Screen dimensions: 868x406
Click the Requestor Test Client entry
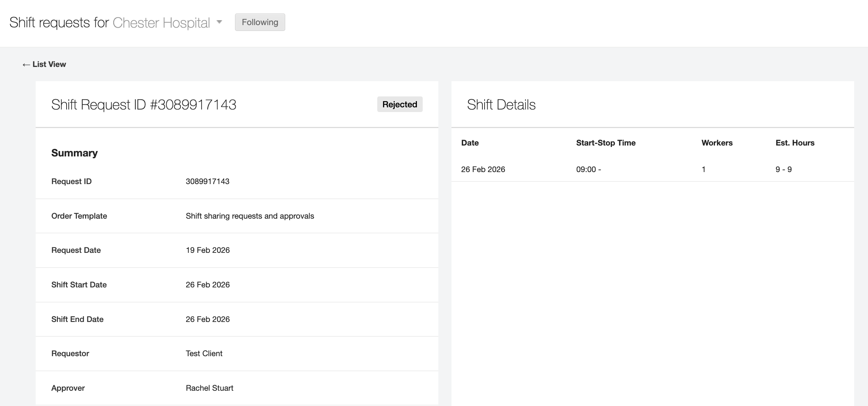click(x=204, y=353)
